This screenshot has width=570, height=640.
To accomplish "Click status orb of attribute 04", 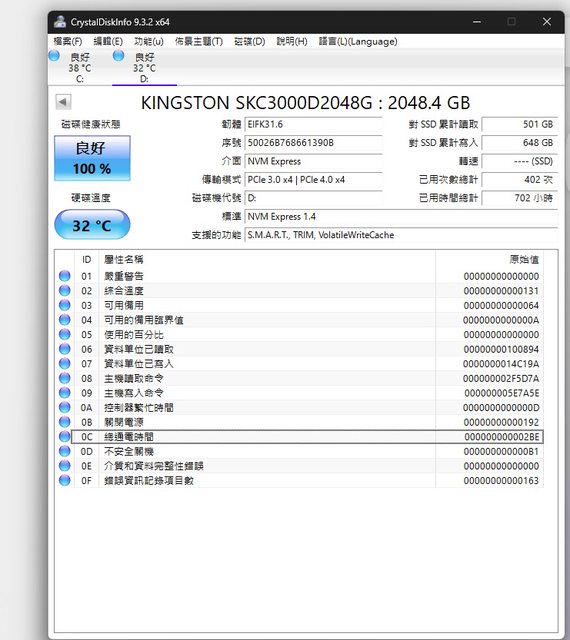I will pyautogui.click(x=65, y=320).
